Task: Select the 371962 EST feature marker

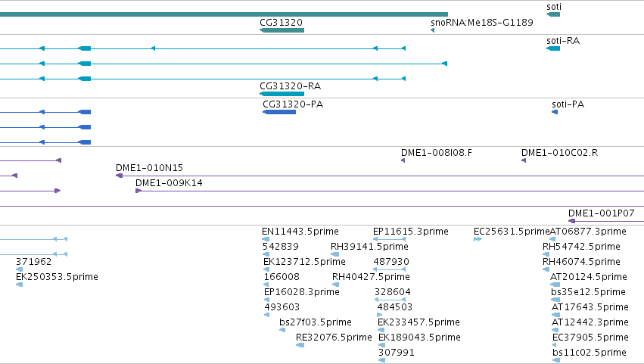Action: click(x=20, y=269)
